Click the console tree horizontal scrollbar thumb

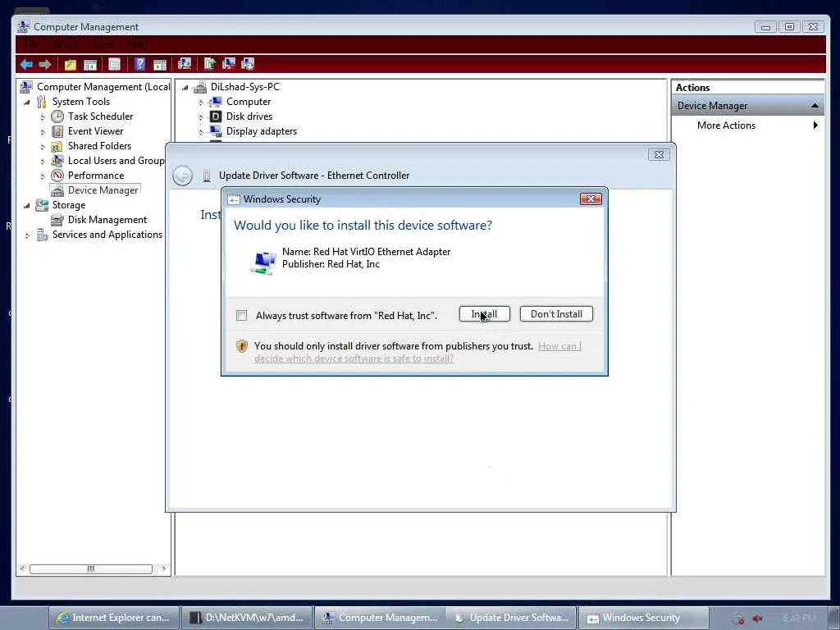click(90, 568)
